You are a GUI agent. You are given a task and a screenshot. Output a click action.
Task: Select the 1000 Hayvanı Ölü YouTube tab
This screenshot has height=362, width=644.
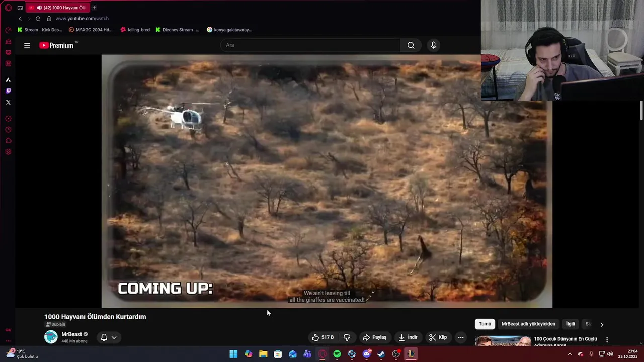tap(57, 8)
